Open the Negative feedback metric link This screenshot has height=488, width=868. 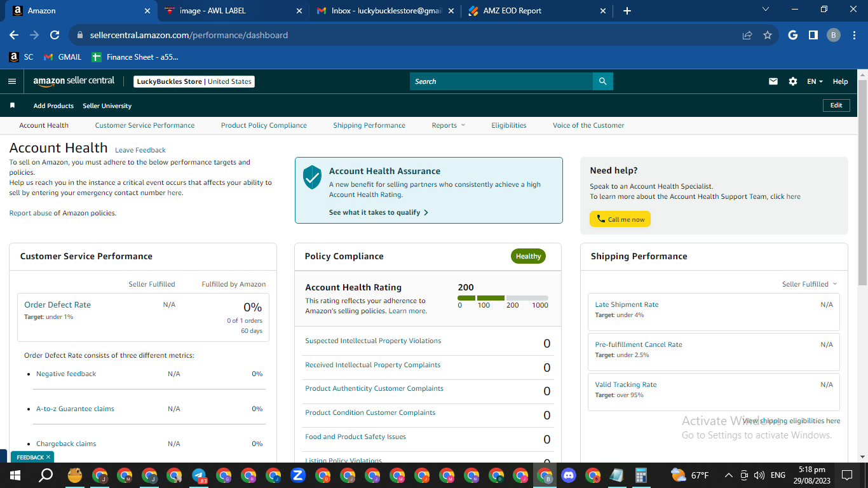66,374
